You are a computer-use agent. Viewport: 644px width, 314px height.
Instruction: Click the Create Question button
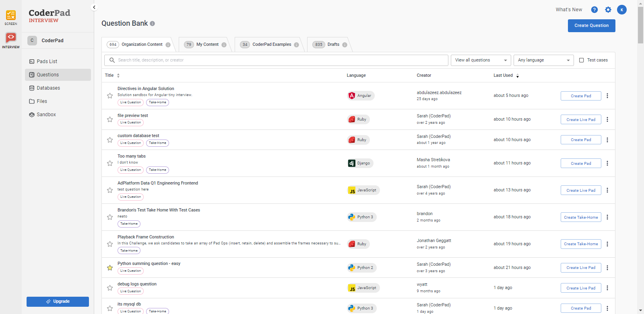(591, 26)
